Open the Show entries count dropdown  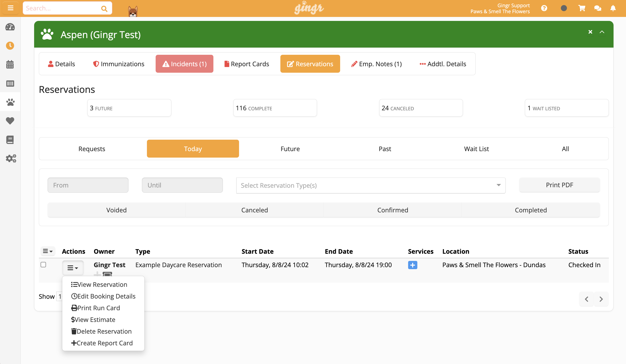point(60,297)
